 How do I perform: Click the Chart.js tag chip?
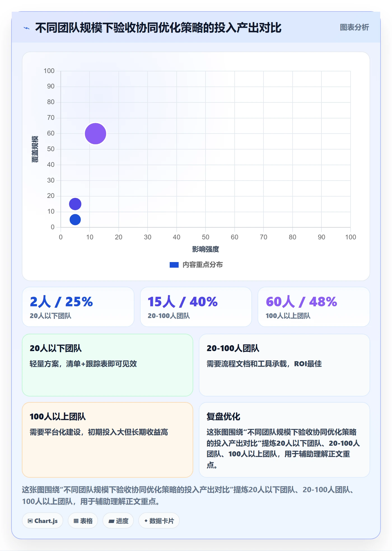click(43, 521)
